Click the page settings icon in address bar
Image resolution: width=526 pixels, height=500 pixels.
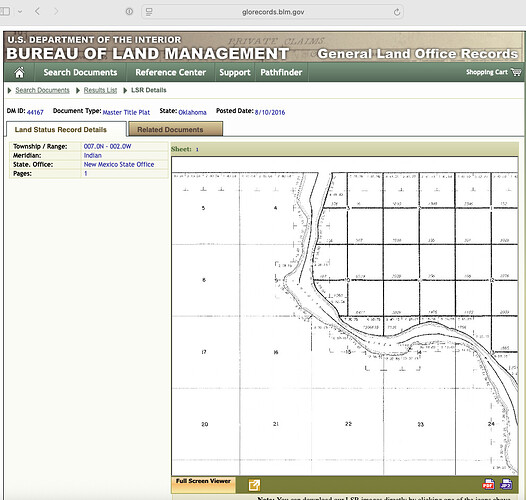click(149, 12)
